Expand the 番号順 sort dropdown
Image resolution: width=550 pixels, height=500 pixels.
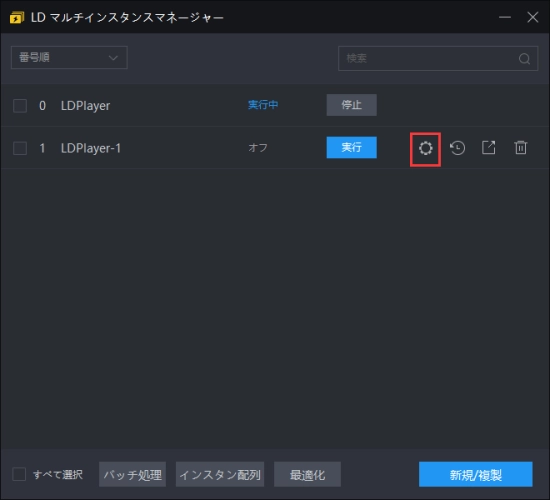tap(69, 58)
